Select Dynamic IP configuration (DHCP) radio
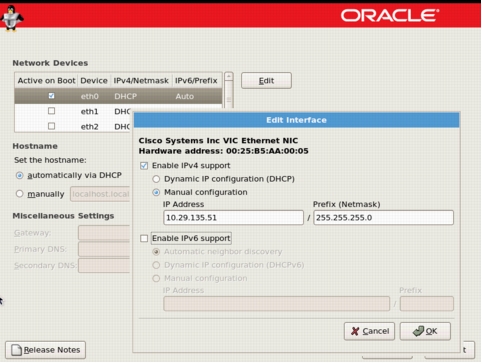Viewport: 482px width, 364px height. point(156,179)
